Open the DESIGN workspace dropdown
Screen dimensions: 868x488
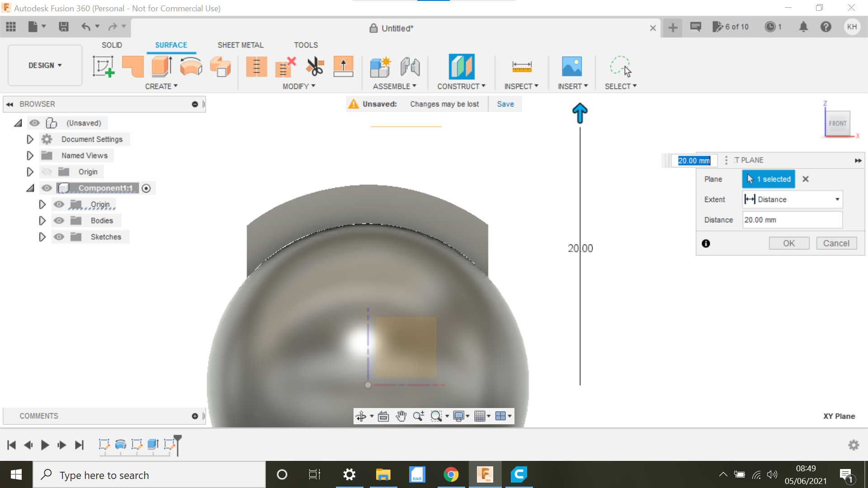pos(45,66)
